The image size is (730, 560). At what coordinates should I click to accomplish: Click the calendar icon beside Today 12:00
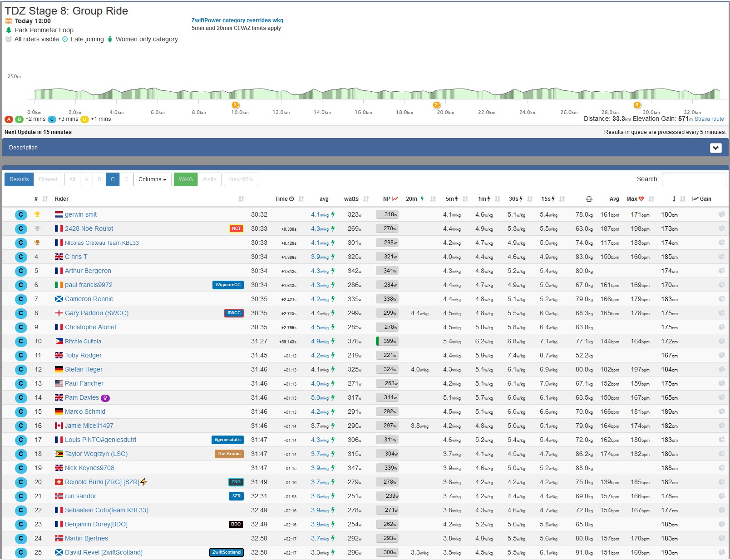(x=9, y=21)
